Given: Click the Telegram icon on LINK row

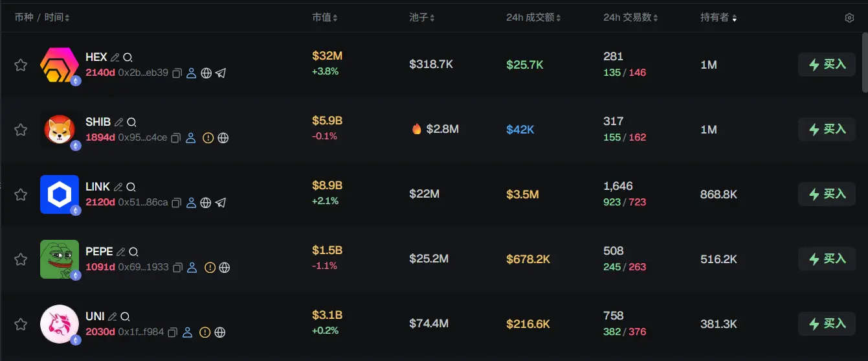Looking at the screenshot, I should [221, 203].
